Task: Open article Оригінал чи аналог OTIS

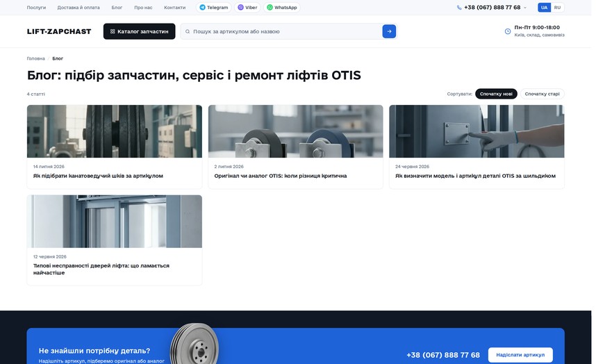Action: 281,176
